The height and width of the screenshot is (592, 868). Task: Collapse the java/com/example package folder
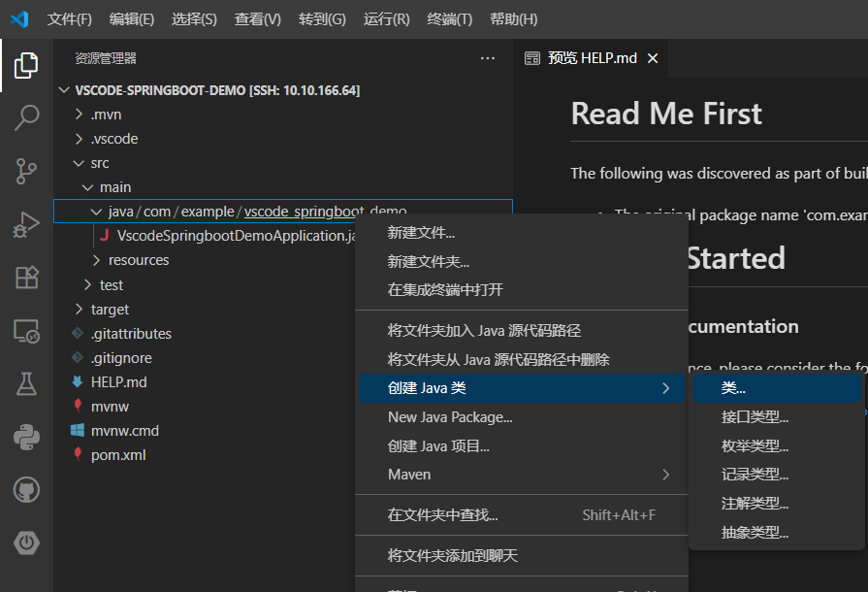point(96,212)
